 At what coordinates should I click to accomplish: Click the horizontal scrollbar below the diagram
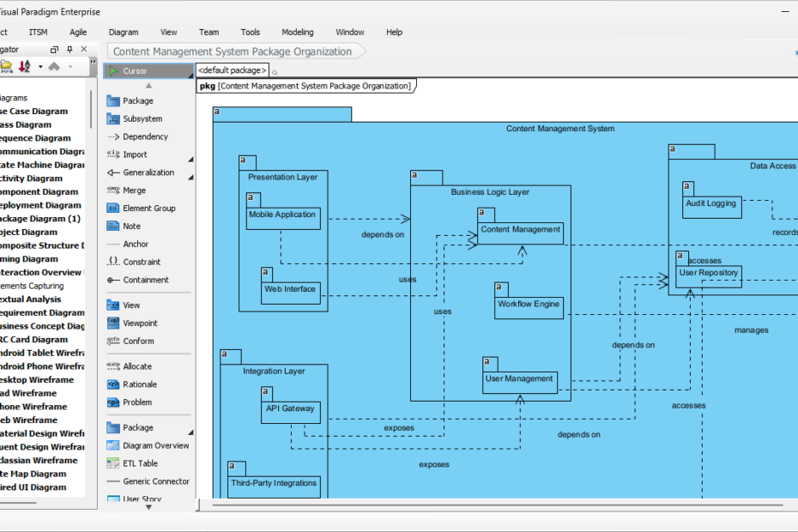[429, 507]
